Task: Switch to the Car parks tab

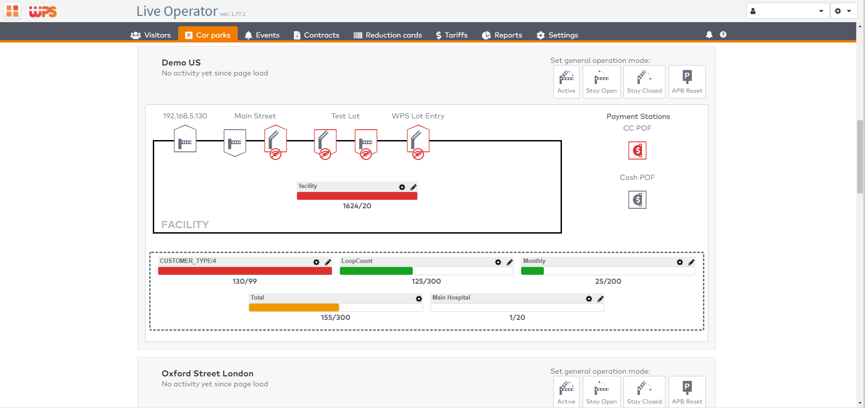Action: pos(208,34)
